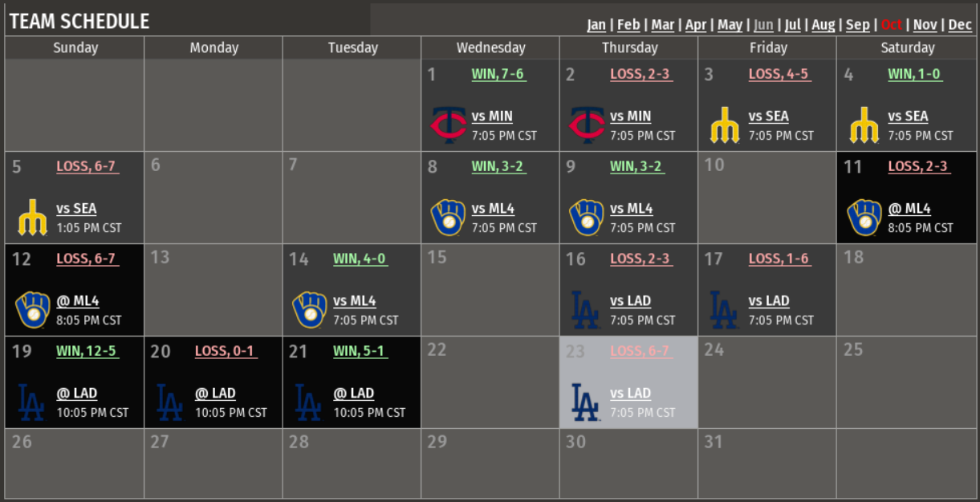The image size is (980, 502).
Task: Click the @ LAD link on day 21
Action: (x=353, y=394)
